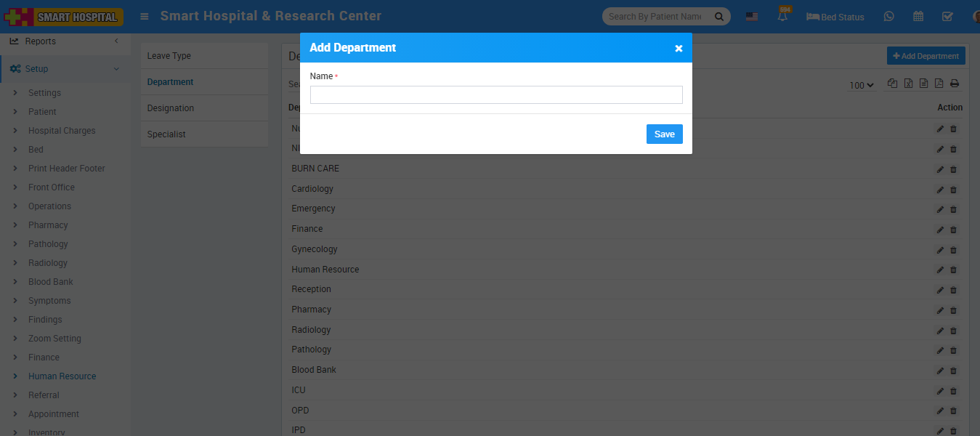
Task: Open WhatsApp chat icon in header
Action: tap(888, 17)
